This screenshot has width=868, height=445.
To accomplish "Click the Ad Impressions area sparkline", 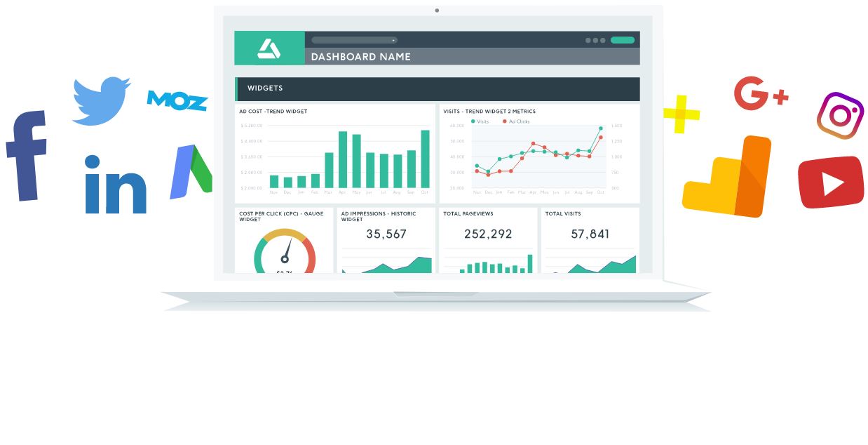I will pyautogui.click(x=387, y=265).
